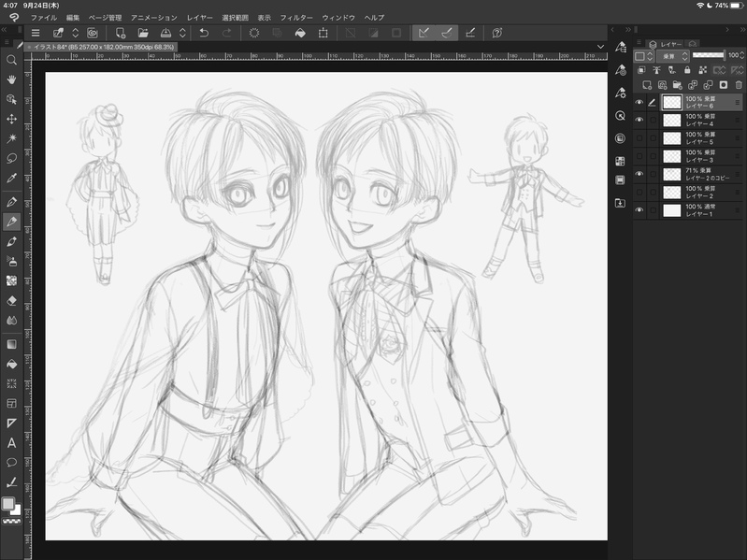Show the レイヤー 3 layer

(x=639, y=156)
